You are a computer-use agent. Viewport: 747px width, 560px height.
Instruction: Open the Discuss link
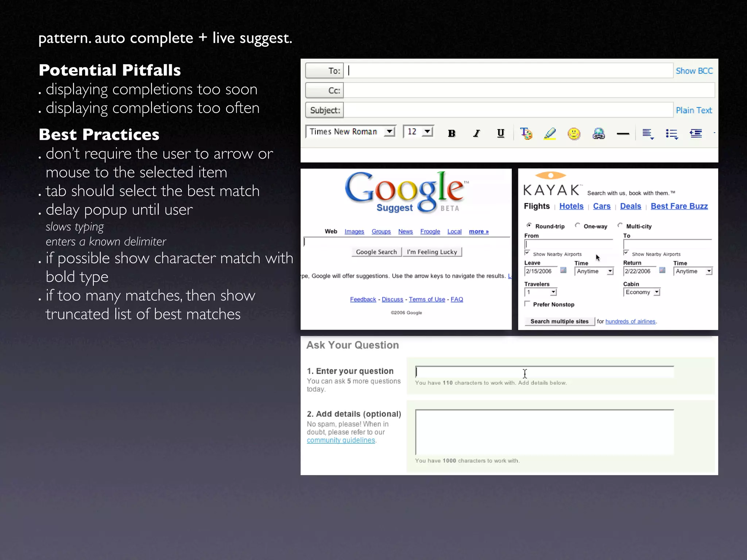(392, 299)
